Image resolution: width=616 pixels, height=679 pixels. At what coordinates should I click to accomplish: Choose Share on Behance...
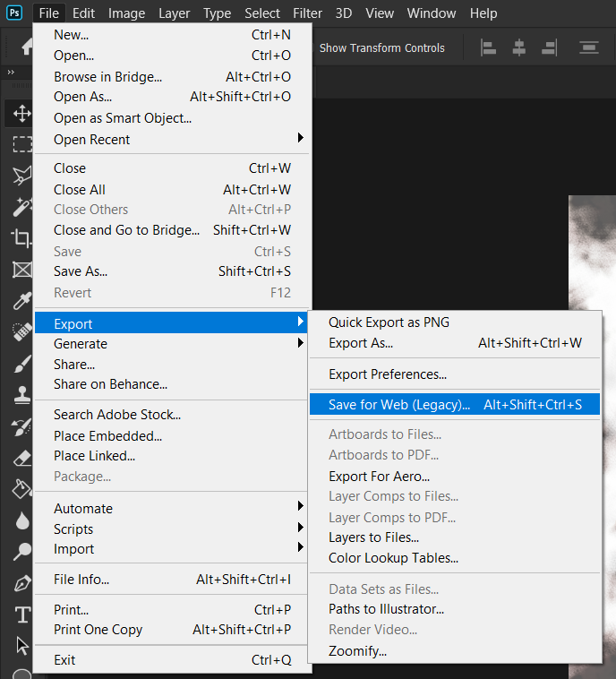[172, 384]
